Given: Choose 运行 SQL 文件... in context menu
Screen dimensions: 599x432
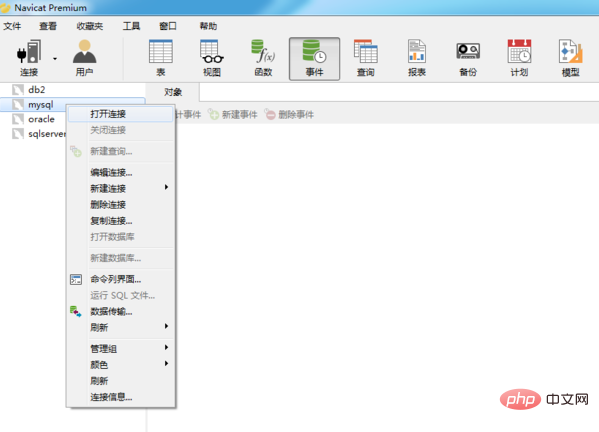Looking at the screenshot, I should point(121,295).
